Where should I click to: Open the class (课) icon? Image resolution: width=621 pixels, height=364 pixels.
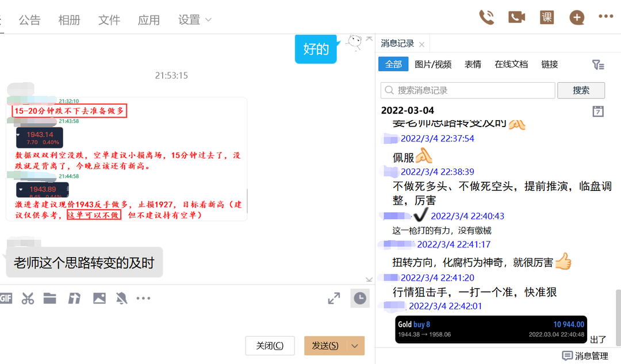click(x=547, y=17)
